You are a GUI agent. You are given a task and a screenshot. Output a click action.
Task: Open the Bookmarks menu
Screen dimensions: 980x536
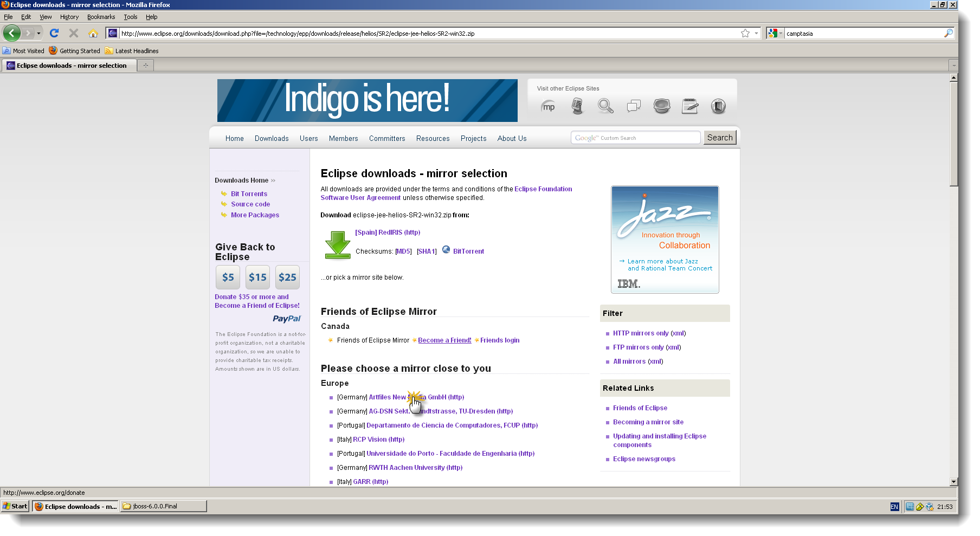[x=101, y=17]
